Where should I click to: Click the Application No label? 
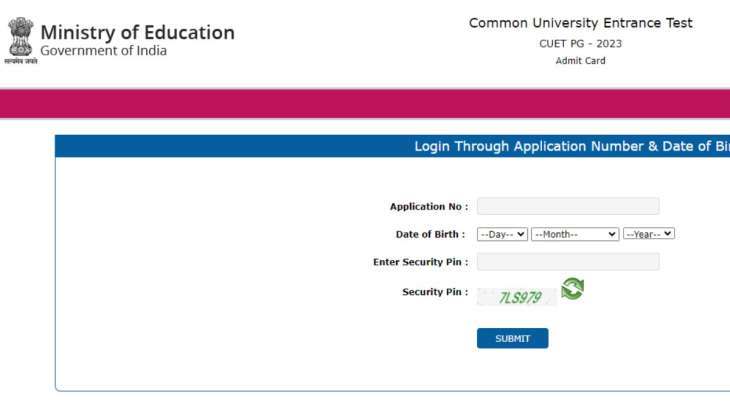(x=429, y=207)
